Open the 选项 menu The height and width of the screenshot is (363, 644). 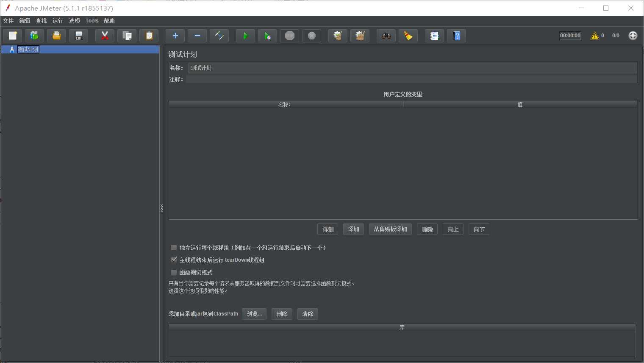click(74, 21)
